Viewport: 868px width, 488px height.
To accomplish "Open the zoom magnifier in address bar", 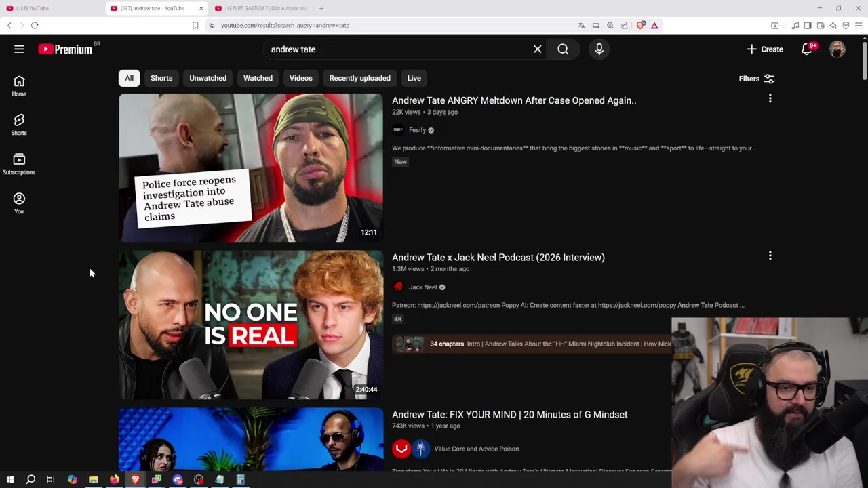I will tap(610, 26).
